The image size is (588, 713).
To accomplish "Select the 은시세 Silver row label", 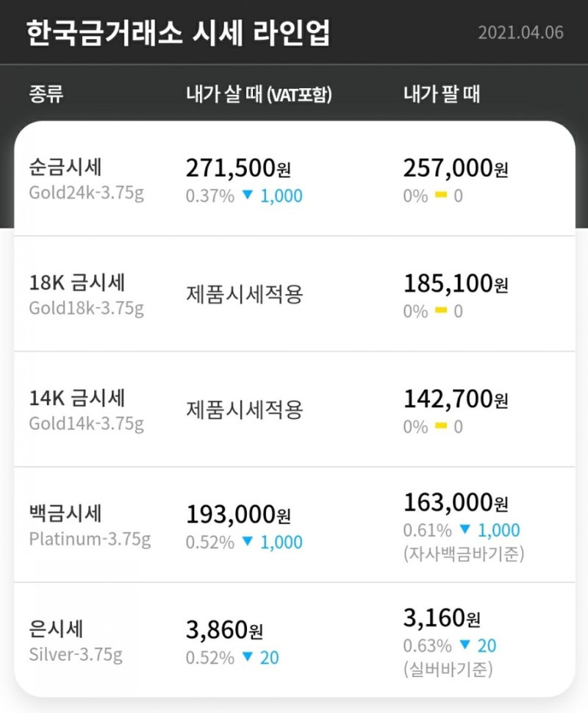I will click(x=76, y=641).
